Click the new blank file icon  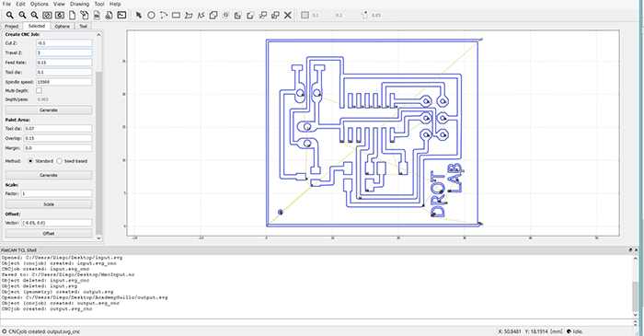pos(72,16)
